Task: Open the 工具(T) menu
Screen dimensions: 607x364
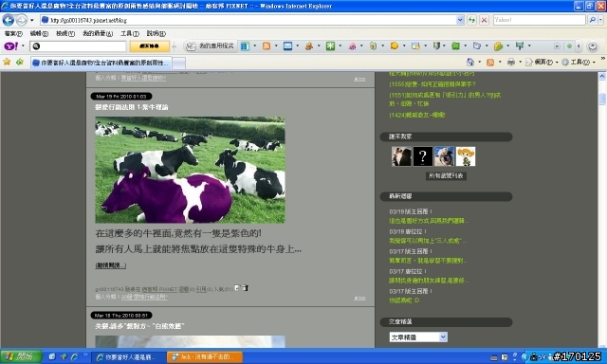Action: coord(130,34)
